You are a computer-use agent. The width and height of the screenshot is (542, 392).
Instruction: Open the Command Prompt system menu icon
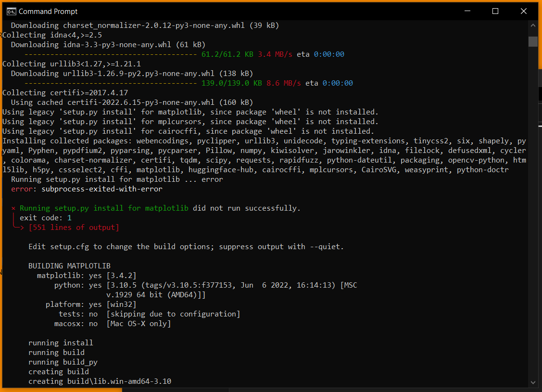11,12
